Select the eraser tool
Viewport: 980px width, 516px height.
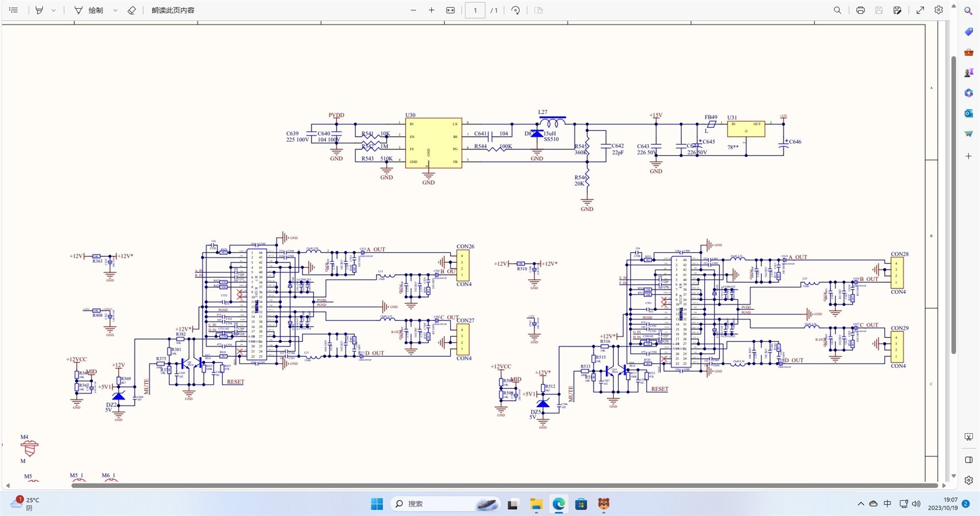click(132, 10)
